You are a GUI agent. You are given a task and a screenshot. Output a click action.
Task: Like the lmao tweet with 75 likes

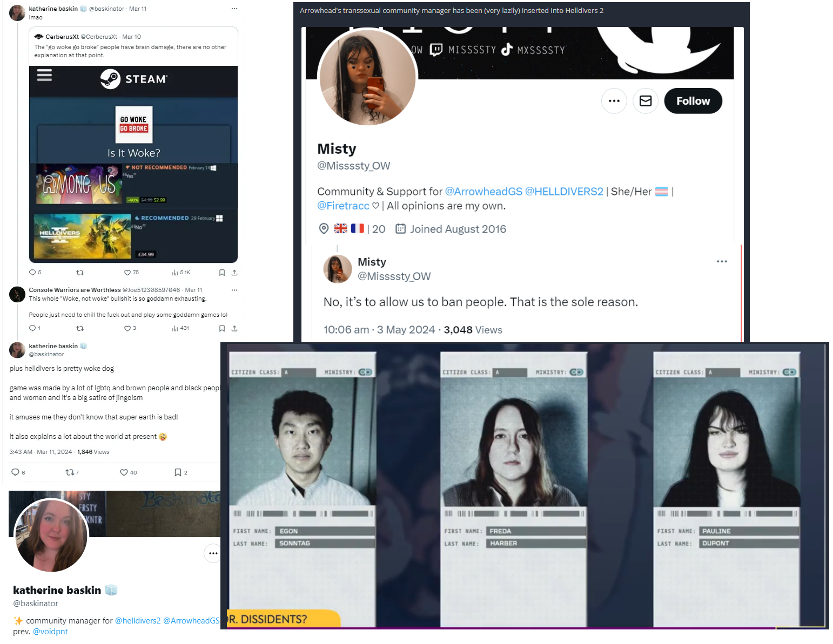[127, 273]
